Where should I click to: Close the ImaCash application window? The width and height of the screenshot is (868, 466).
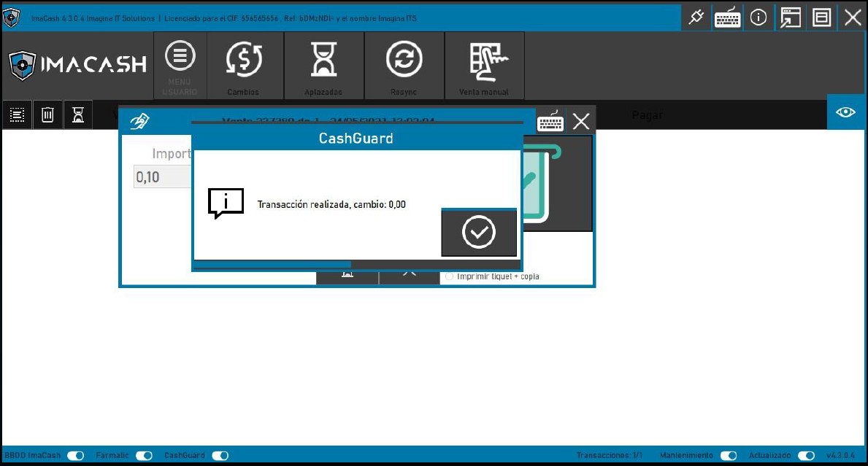pos(853,18)
